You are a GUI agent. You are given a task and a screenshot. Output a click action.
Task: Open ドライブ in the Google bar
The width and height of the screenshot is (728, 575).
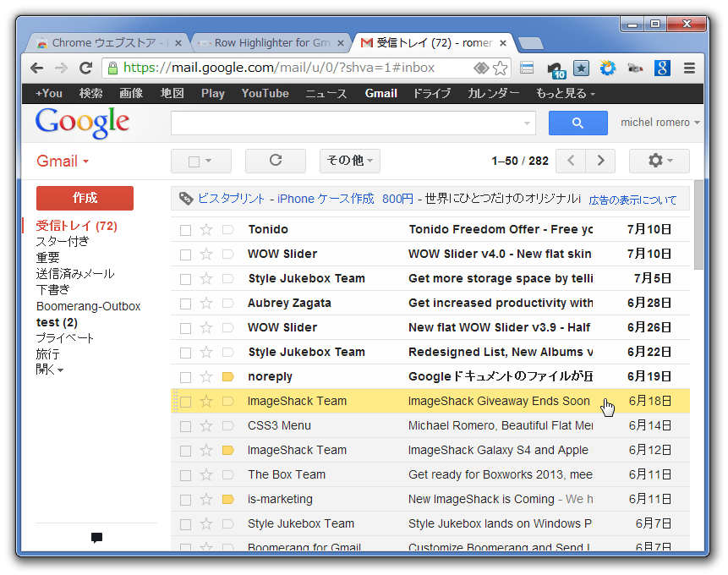point(432,93)
